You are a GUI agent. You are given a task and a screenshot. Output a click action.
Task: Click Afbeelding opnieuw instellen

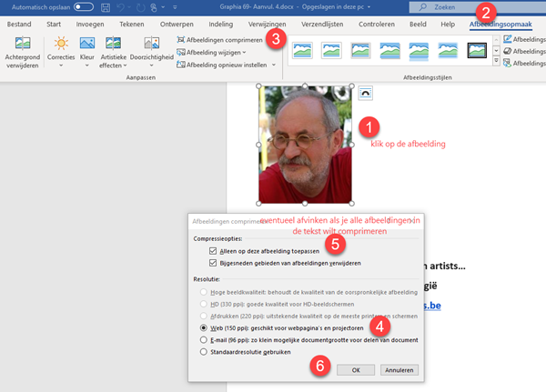click(222, 65)
